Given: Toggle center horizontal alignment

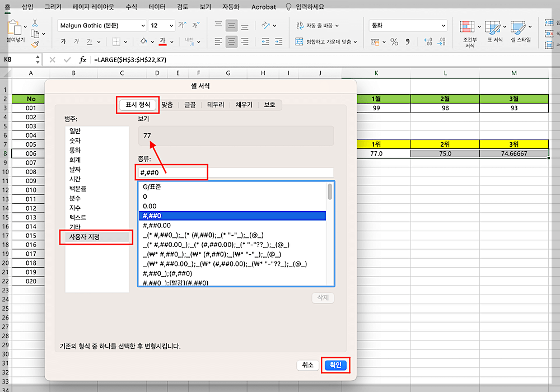Looking at the screenshot, I should click(231, 42).
